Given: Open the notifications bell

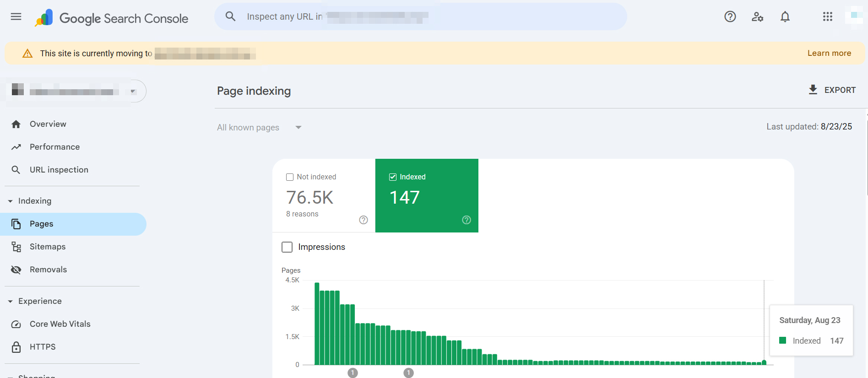Looking at the screenshot, I should pyautogui.click(x=785, y=17).
